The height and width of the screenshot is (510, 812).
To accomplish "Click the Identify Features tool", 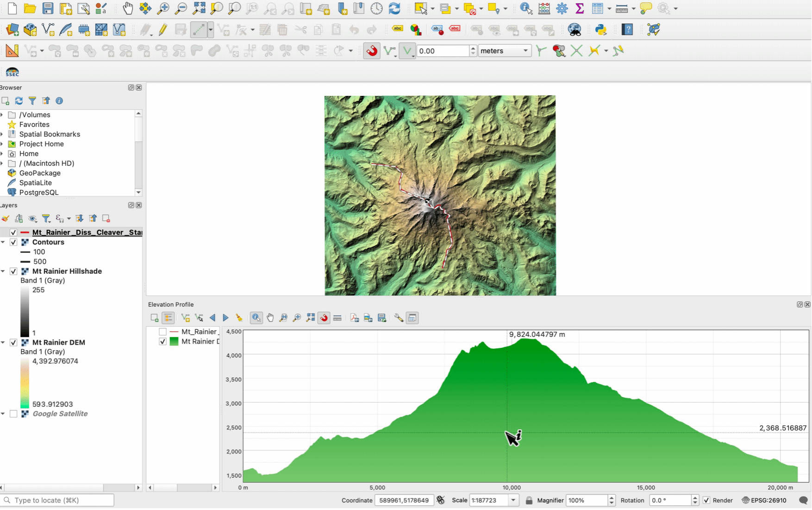I will pos(526,8).
